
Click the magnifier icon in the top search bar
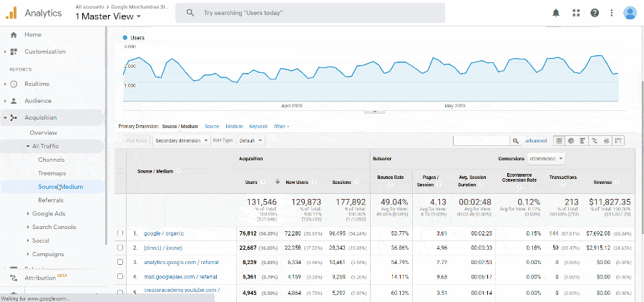tap(190, 13)
